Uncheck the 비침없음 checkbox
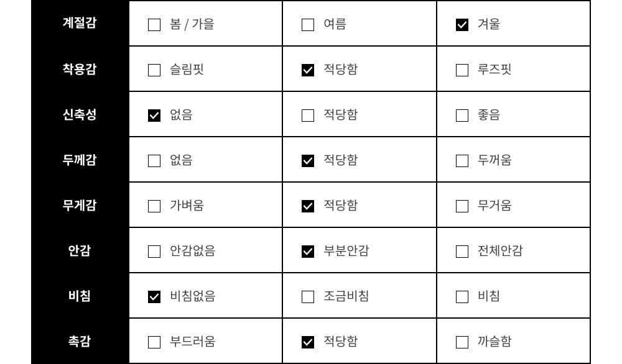 [x=154, y=297]
